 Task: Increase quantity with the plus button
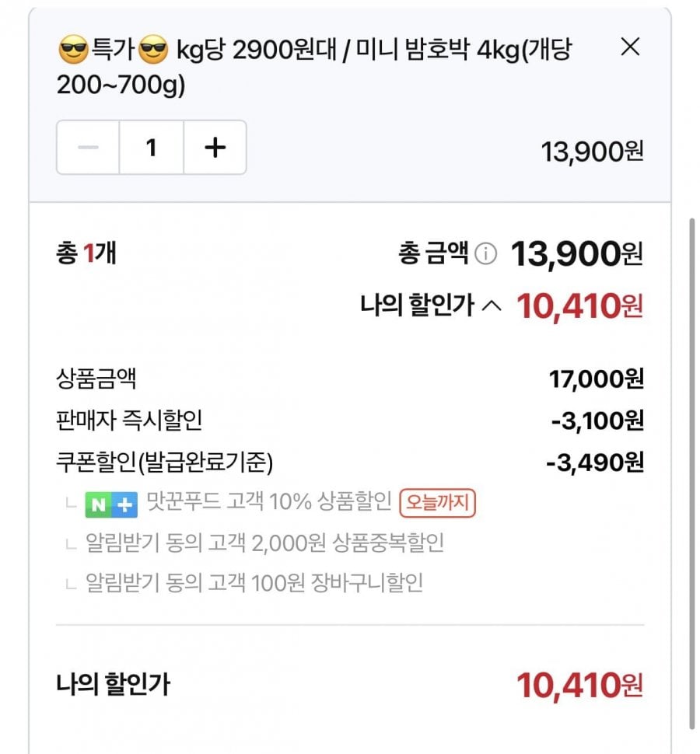pyautogui.click(x=215, y=147)
